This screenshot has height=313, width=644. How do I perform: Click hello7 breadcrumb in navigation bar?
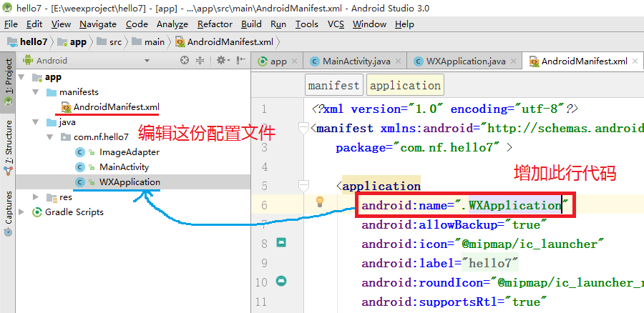point(28,42)
